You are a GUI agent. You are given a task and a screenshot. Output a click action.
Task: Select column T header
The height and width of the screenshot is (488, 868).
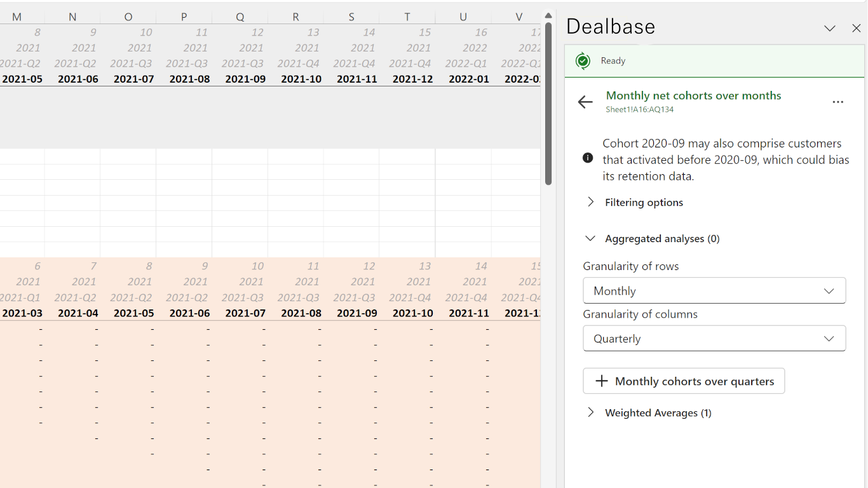pos(407,17)
